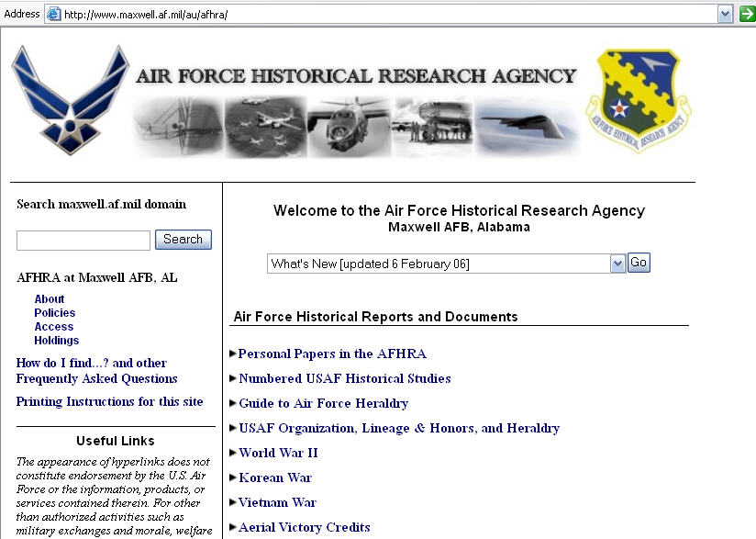This screenshot has height=539, width=756.
Task: Open the Access link
Action: click(x=53, y=327)
